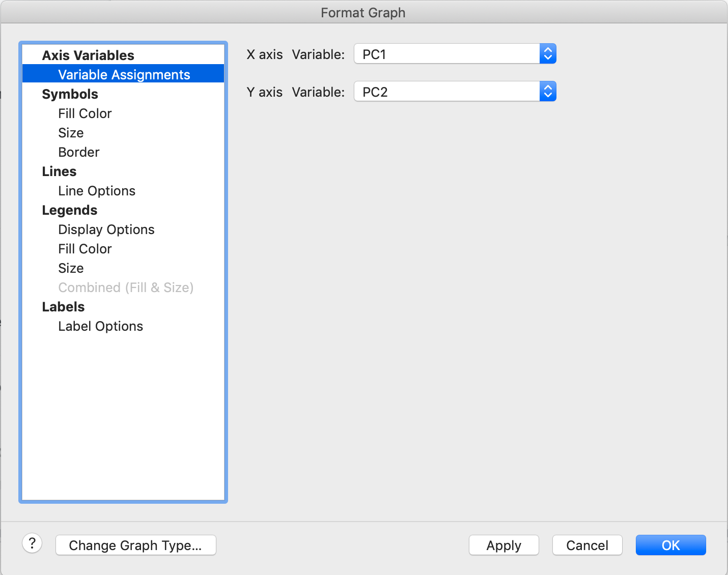728x575 pixels.
Task: Select Fill Color under Legends
Action: (85, 248)
